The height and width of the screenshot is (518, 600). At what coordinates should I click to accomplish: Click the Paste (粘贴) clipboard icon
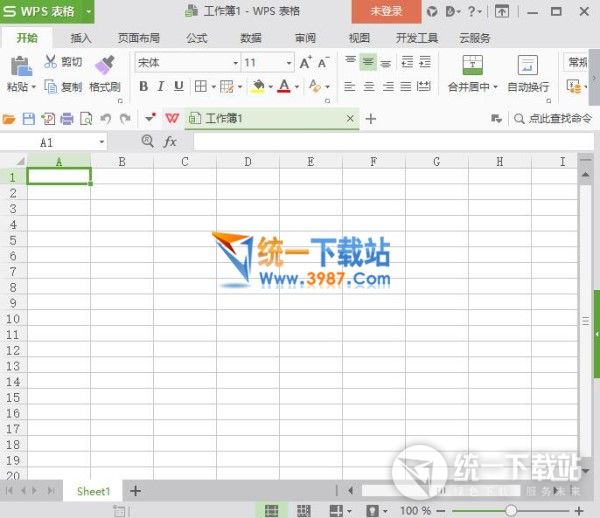point(21,66)
